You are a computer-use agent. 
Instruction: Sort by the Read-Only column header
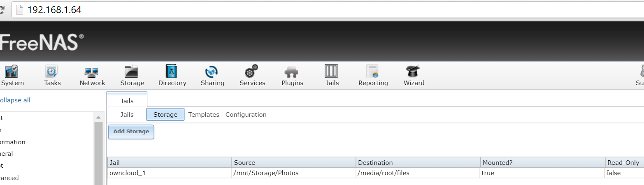[x=624, y=163]
